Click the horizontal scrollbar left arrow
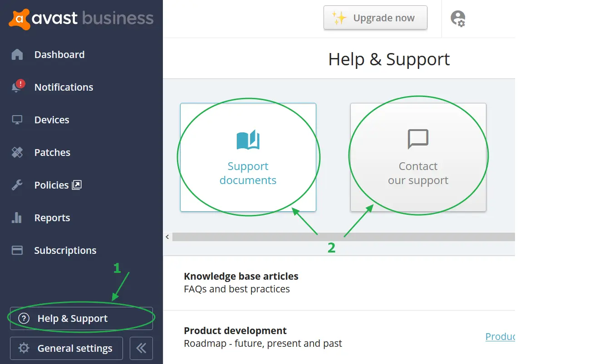Viewport: 608px width, 364px height. click(x=167, y=237)
